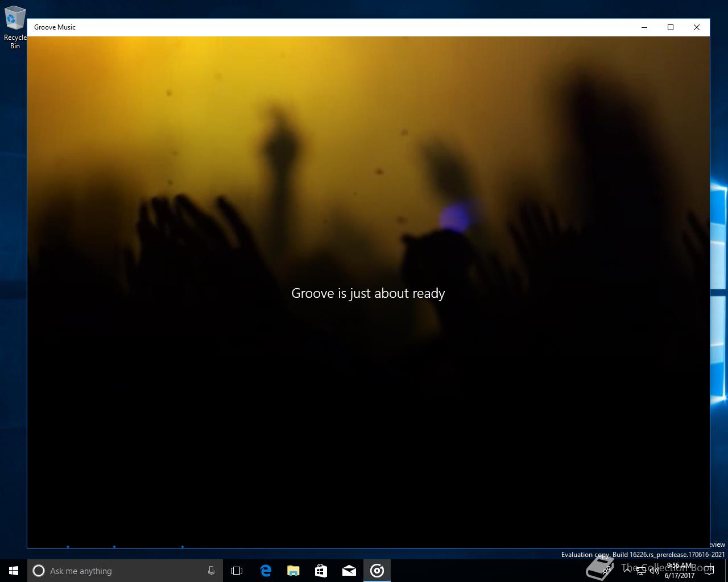This screenshot has height=582, width=728.
Task: Maximize the Groove Music window
Action: tap(671, 27)
